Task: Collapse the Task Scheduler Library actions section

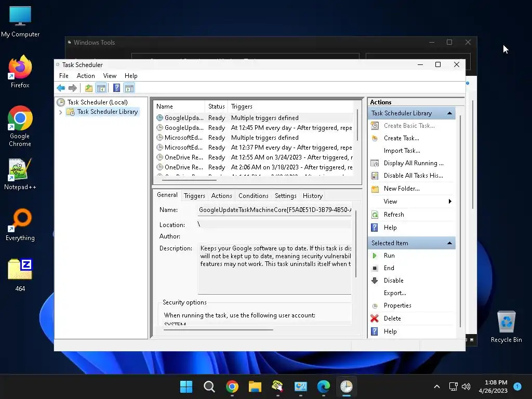Action: 449,113
